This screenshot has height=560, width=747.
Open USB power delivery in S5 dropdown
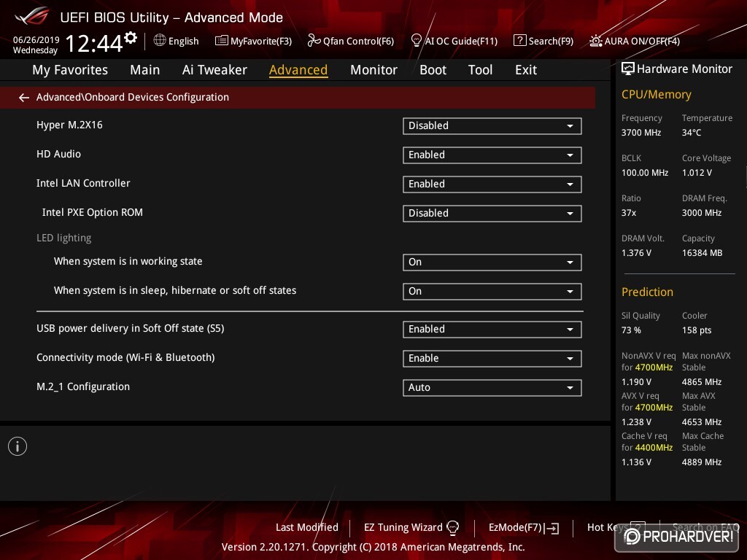click(x=492, y=329)
